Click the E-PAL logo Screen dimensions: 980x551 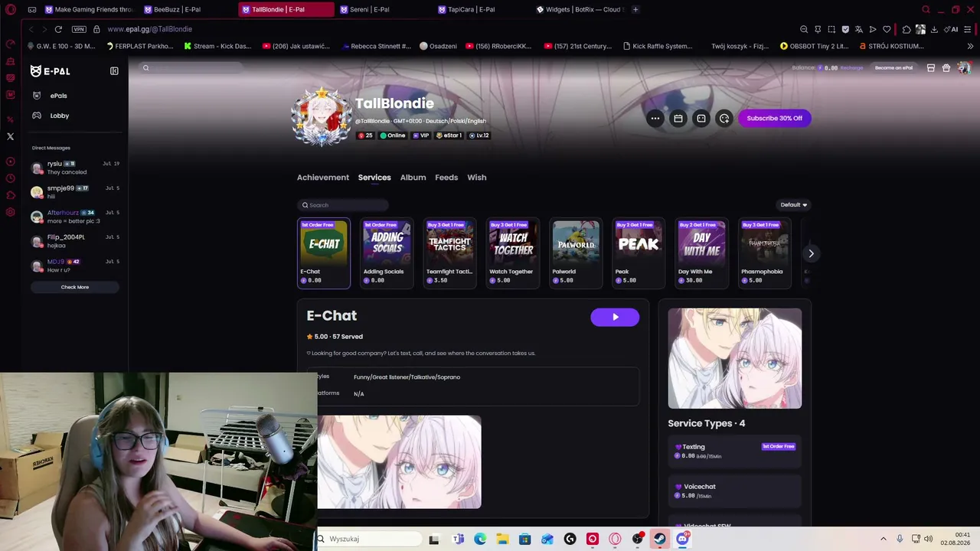(x=51, y=71)
